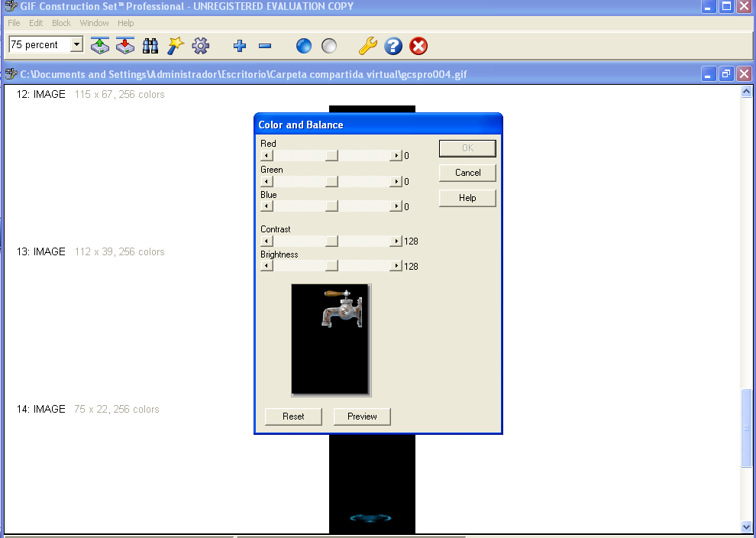Click the Red slider thumb
This screenshot has width=756, height=538.
pyautogui.click(x=331, y=155)
